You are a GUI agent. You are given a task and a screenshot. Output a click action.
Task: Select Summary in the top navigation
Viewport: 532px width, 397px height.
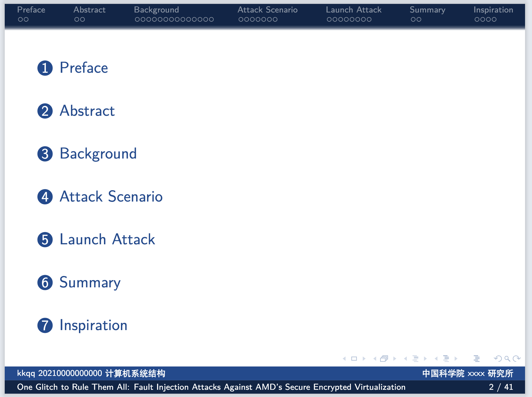point(427,10)
